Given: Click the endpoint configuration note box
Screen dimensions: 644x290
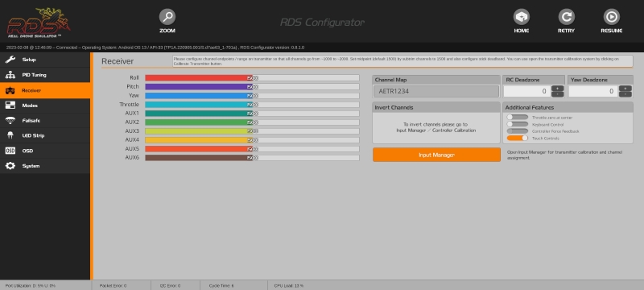Looking at the screenshot, I should coord(402,61).
